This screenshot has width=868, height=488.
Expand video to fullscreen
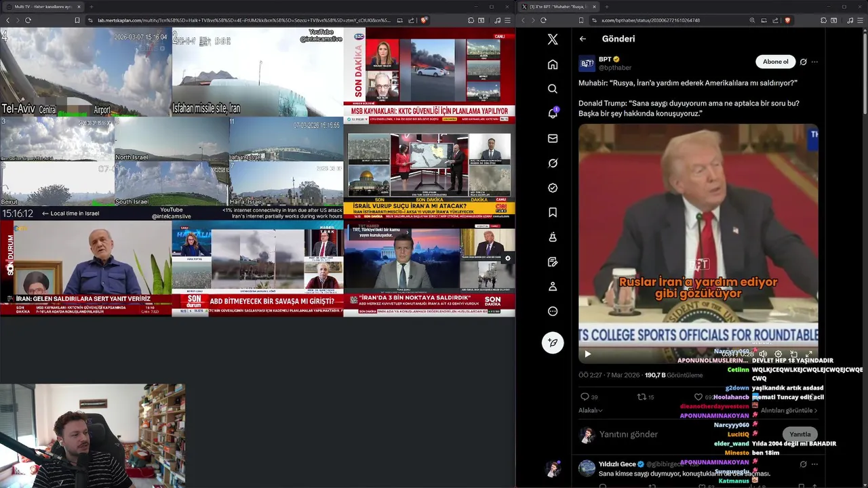[x=808, y=354]
